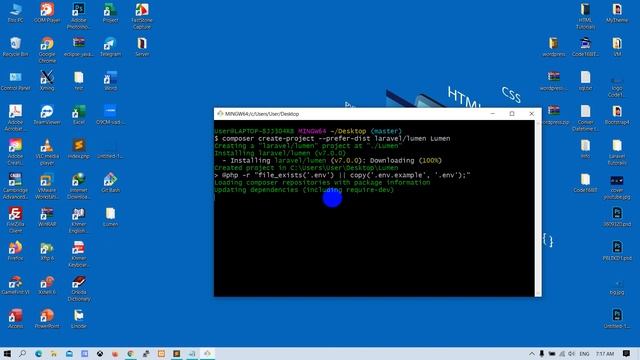
Task: Open the WinRAR desktop shortcut
Action: (47, 216)
